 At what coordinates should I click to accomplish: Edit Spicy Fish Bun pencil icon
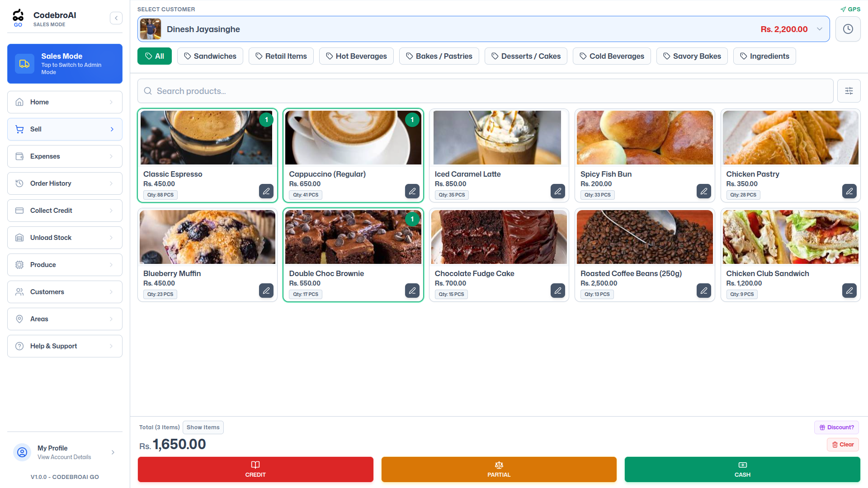pyautogui.click(x=704, y=191)
